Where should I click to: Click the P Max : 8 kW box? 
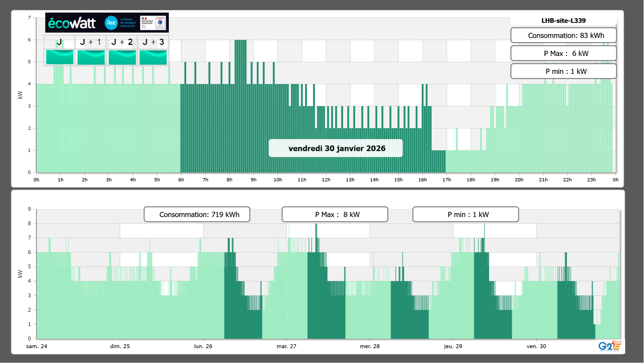pyautogui.click(x=335, y=214)
